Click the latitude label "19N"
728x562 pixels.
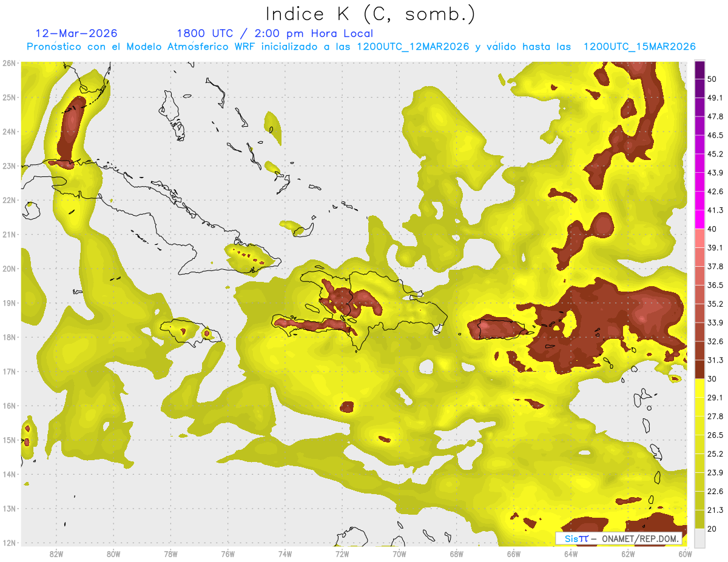(9, 303)
